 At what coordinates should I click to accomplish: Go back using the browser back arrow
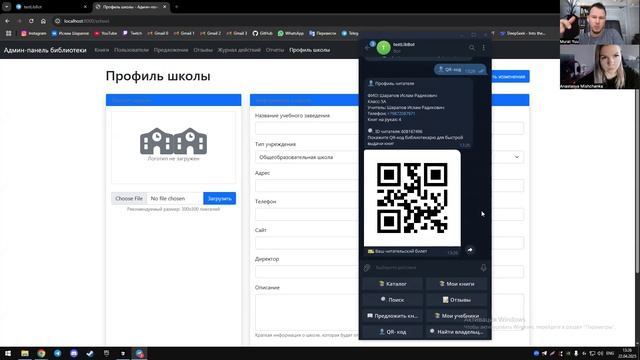7,21
